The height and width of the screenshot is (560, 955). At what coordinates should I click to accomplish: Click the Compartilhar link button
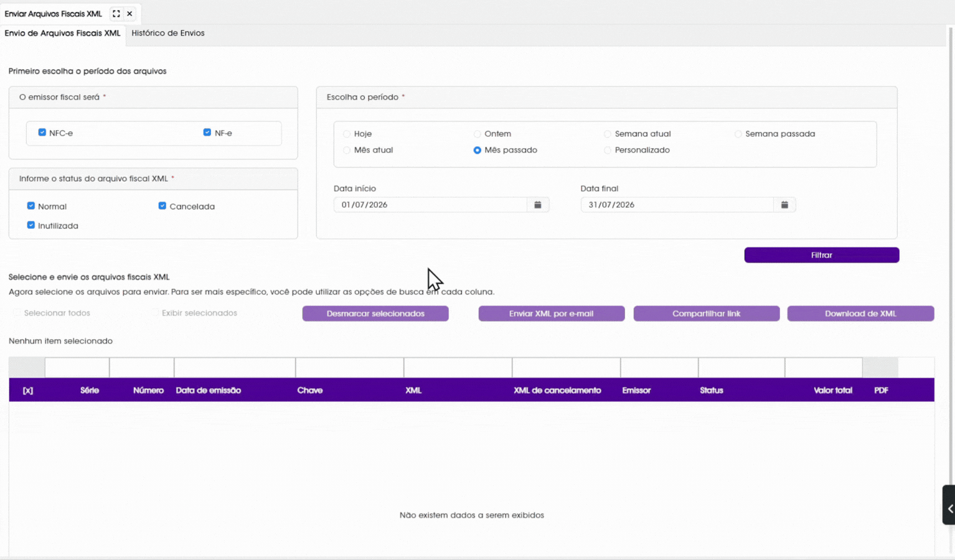[x=707, y=314]
